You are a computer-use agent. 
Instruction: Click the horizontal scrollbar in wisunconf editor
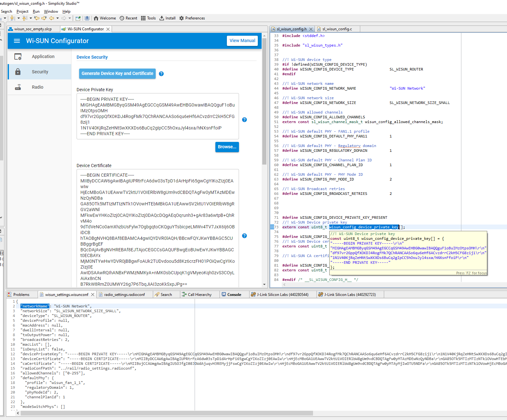(166, 413)
